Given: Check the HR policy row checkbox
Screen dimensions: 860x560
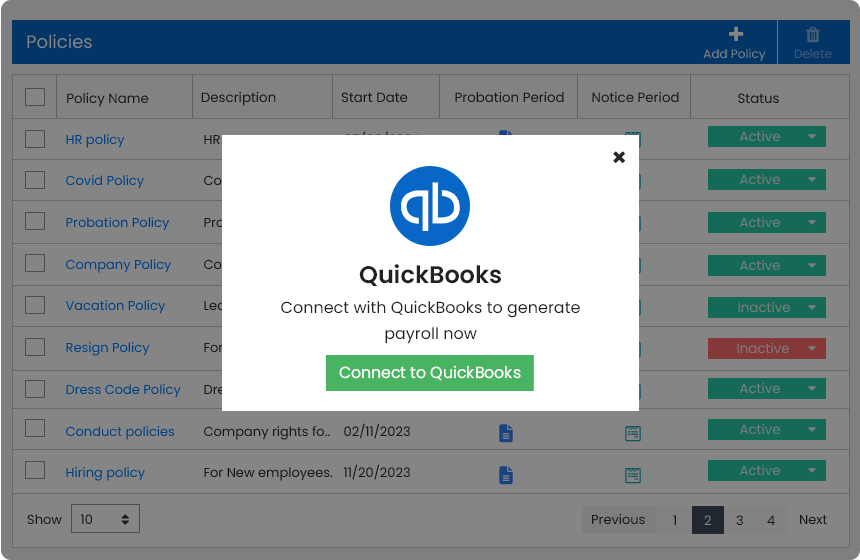Looking at the screenshot, I should [35, 139].
